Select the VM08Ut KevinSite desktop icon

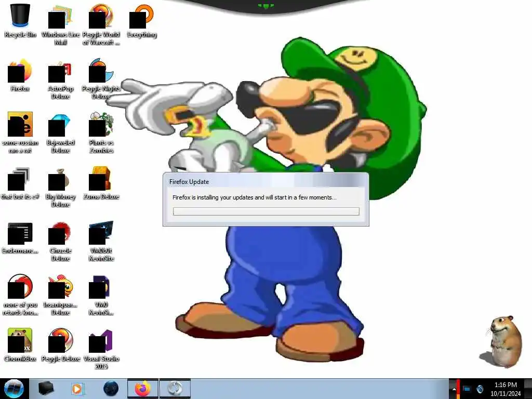point(101,241)
